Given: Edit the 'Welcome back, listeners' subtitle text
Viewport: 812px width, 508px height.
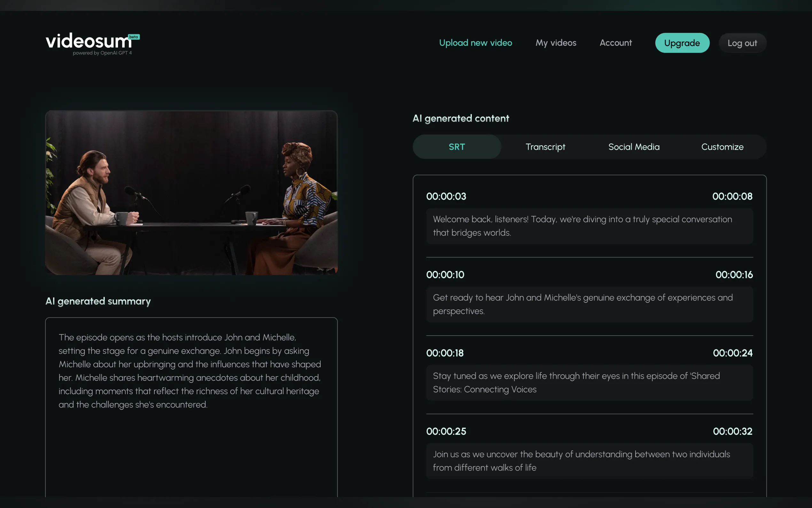Looking at the screenshot, I should pyautogui.click(x=589, y=226).
